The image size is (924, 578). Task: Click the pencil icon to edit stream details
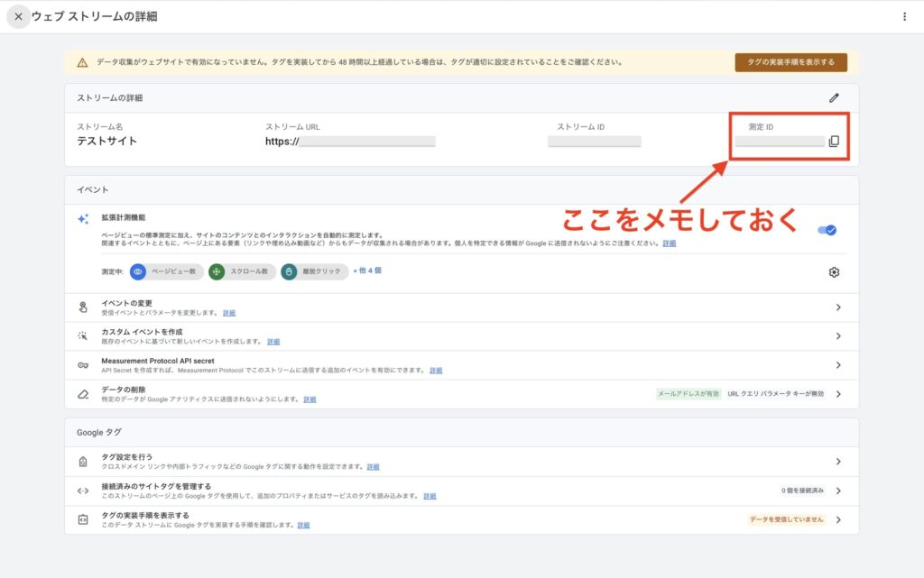pos(834,97)
